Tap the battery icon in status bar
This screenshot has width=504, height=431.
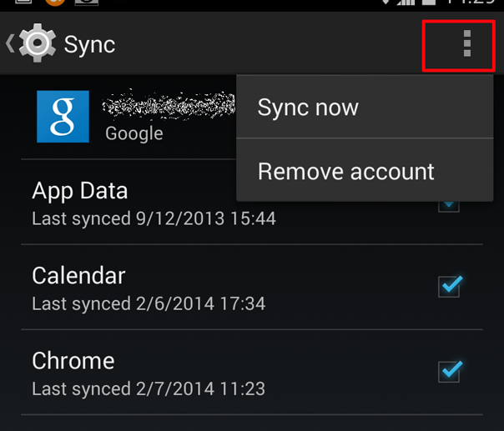pos(428,3)
